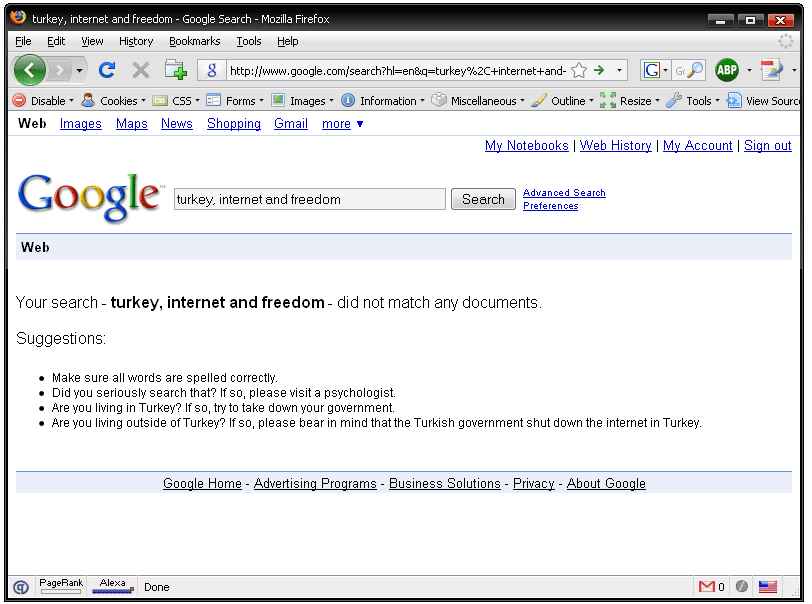
Task: Click the Sign out link
Action: 767,146
